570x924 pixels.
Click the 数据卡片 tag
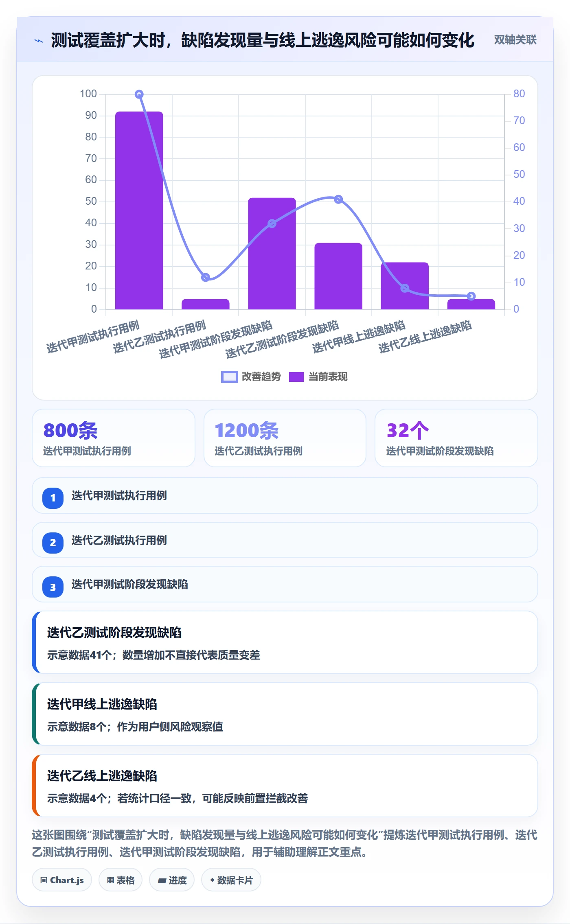tap(231, 880)
